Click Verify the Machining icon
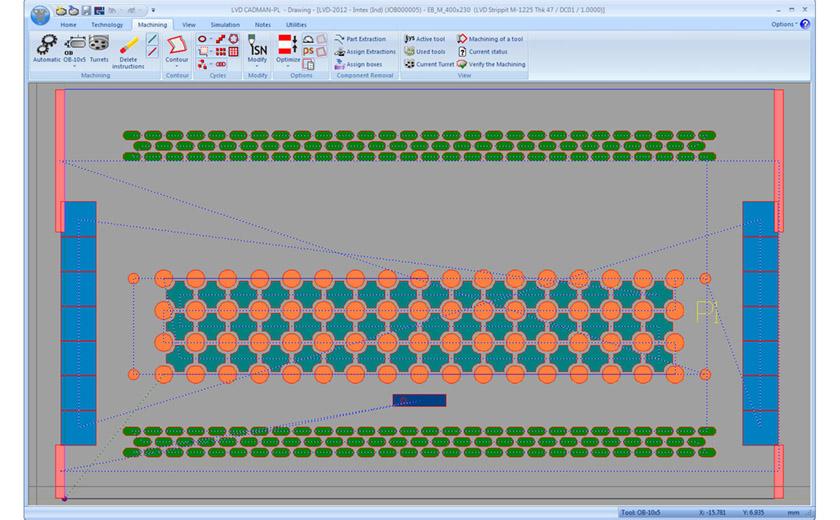This screenshot has width=840, height=520. click(x=490, y=64)
